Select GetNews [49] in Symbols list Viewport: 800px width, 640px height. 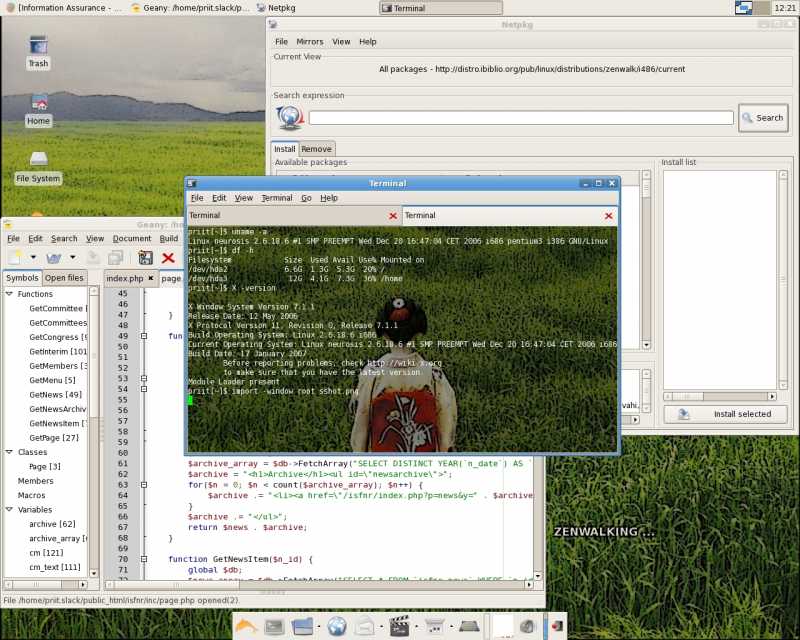[55, 395]
